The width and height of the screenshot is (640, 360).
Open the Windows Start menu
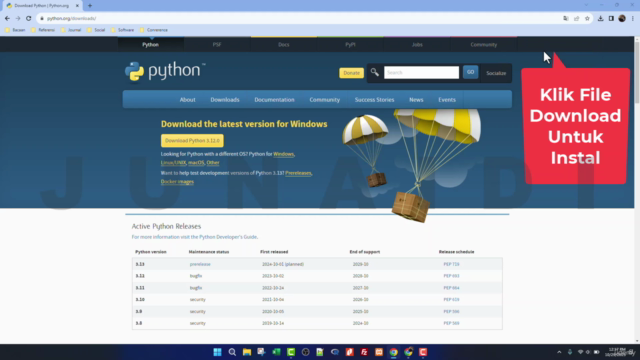coord(218,352)
